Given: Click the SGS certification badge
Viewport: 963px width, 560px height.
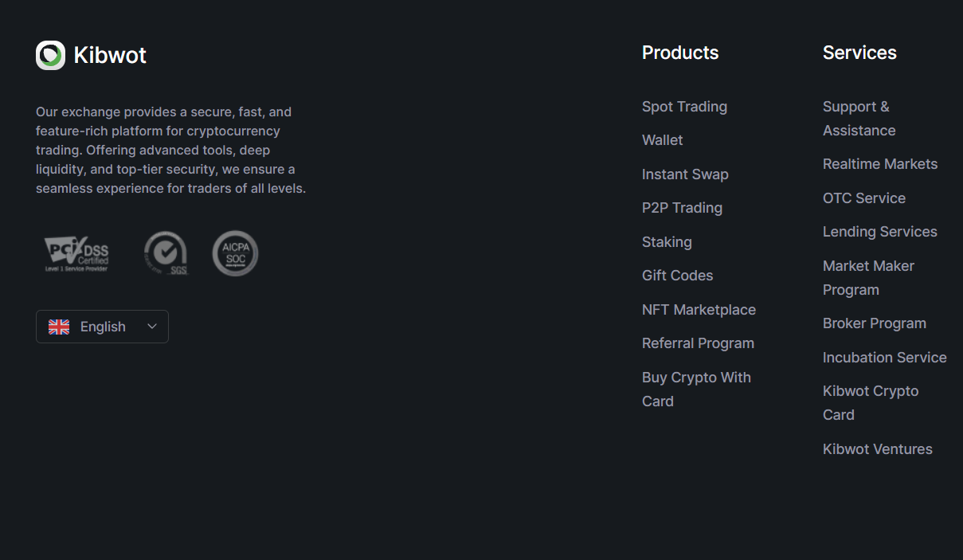Looking at the screenshot, I should tap(166, 253).
